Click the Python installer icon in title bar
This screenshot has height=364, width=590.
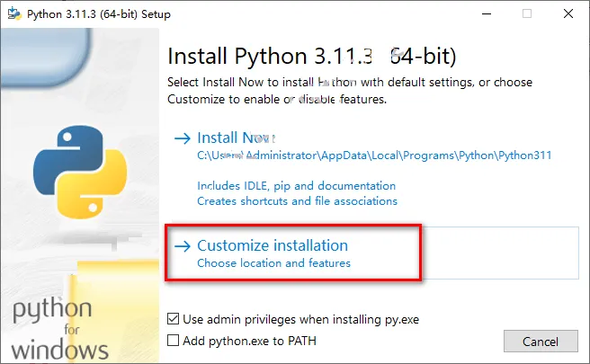(14, 13)
